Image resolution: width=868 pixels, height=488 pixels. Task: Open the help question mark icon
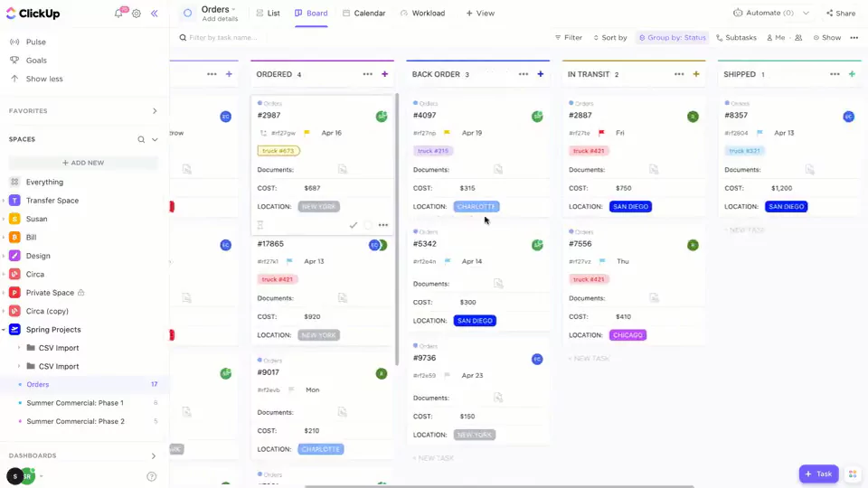(152, 476)
